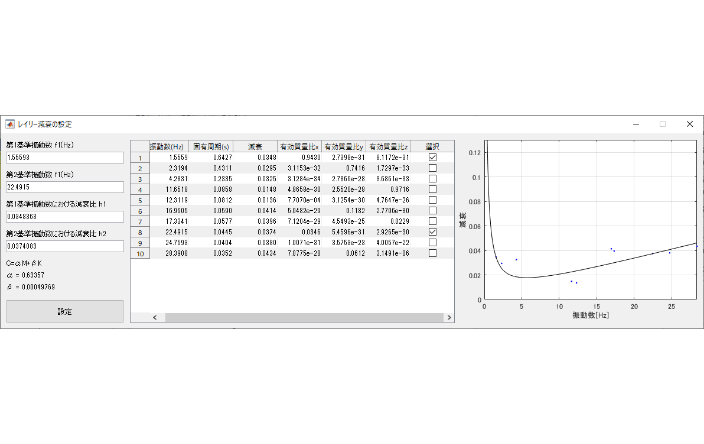Click the 固有周期(s) column header
This screenshot has height=444, width=704.
[x=211, y=146]
